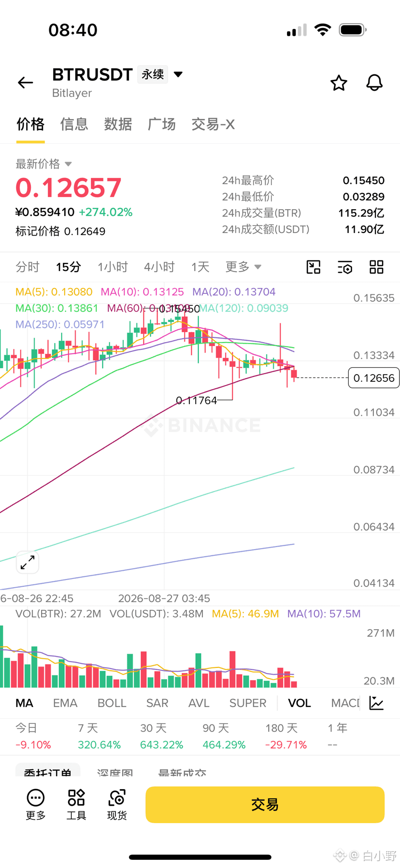Switch to the 信息 tab

(74, 124)
